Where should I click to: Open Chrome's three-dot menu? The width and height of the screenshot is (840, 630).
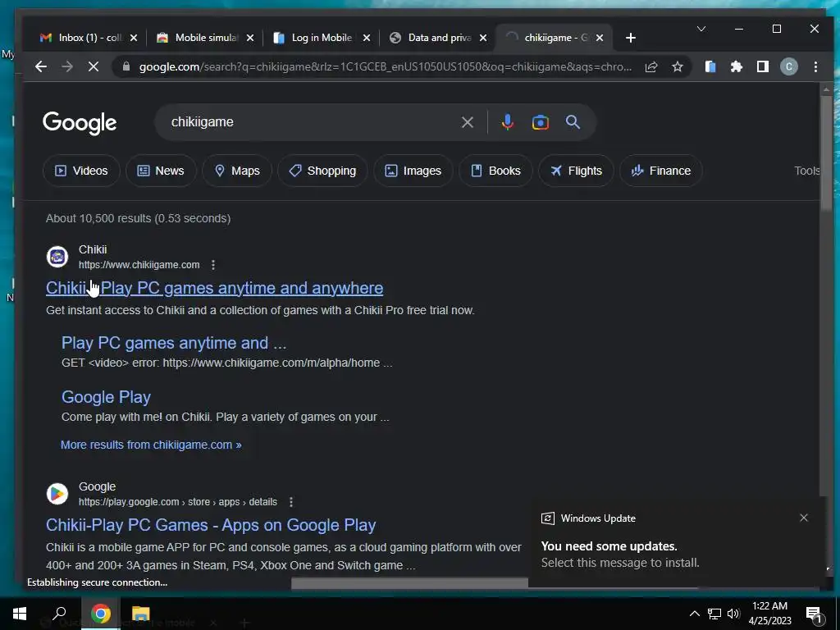[x=815, y=67]
